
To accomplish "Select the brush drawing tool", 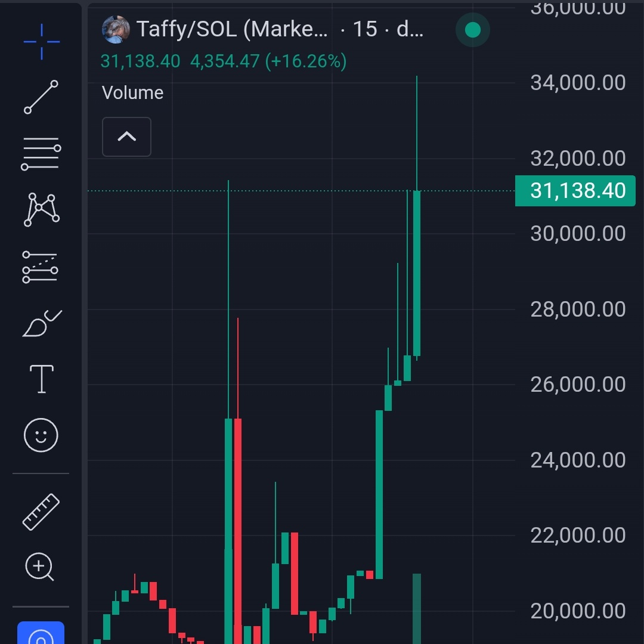I will pyautogui.click(x=42, y=323).
